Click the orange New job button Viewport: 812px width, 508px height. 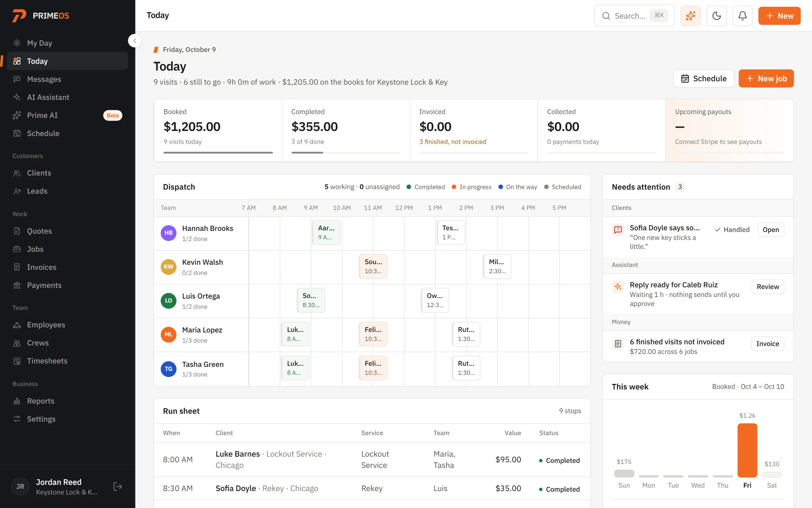[x=766, y=79]
